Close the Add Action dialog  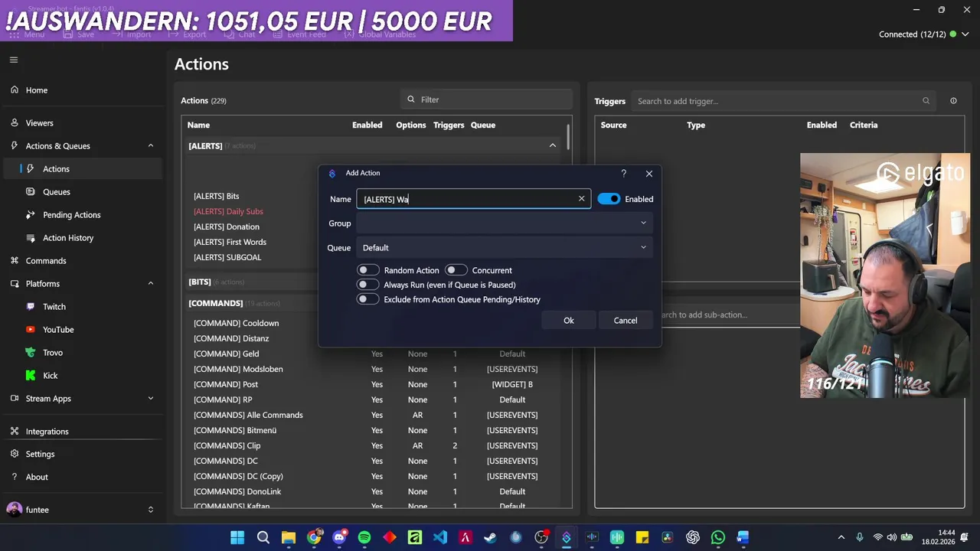pos(649,174)
